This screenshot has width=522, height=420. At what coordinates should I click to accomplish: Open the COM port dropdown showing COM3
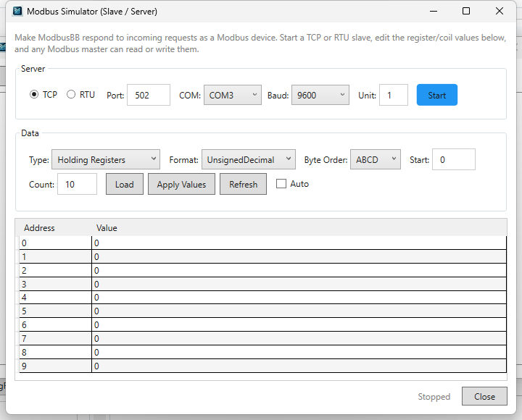point(233,95)
